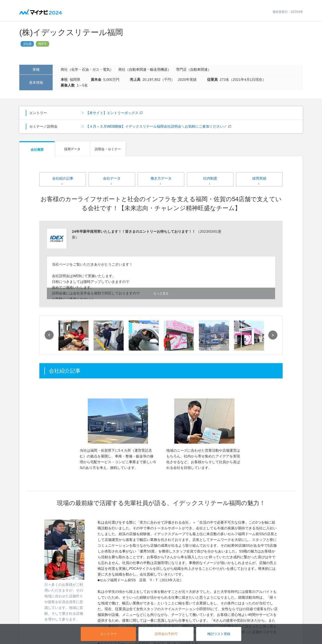The image size is (322, 644).
Task: Click the company name イデックスリテール福岡 heading
Action: point(71,33)
